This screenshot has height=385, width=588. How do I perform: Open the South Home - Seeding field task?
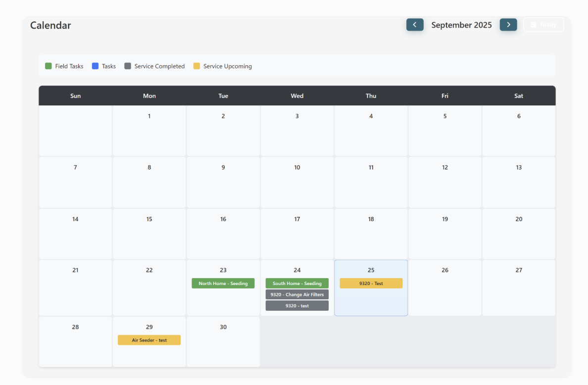(297, 283)
